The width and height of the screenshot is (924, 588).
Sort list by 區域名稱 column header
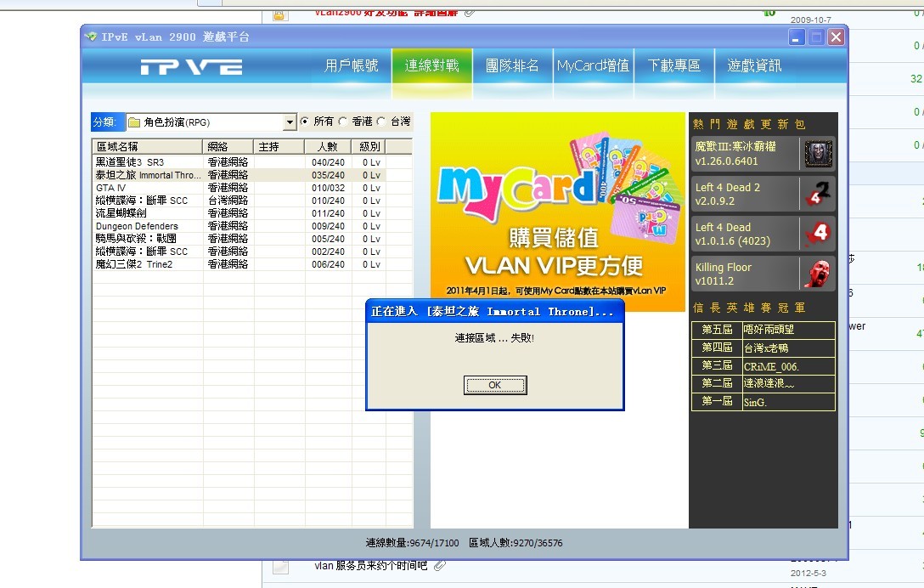pyautogui.click(x=147, y=147)
